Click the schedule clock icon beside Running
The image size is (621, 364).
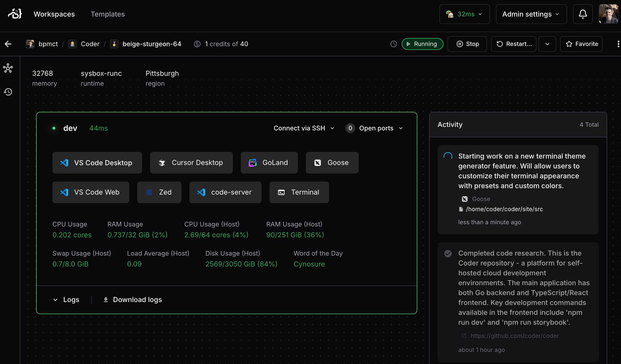point(394,44)
